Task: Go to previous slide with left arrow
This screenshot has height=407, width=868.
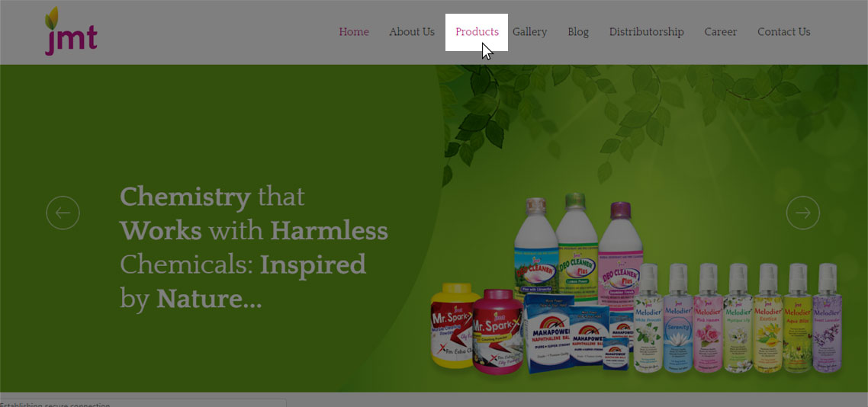Action: point(63,213)
